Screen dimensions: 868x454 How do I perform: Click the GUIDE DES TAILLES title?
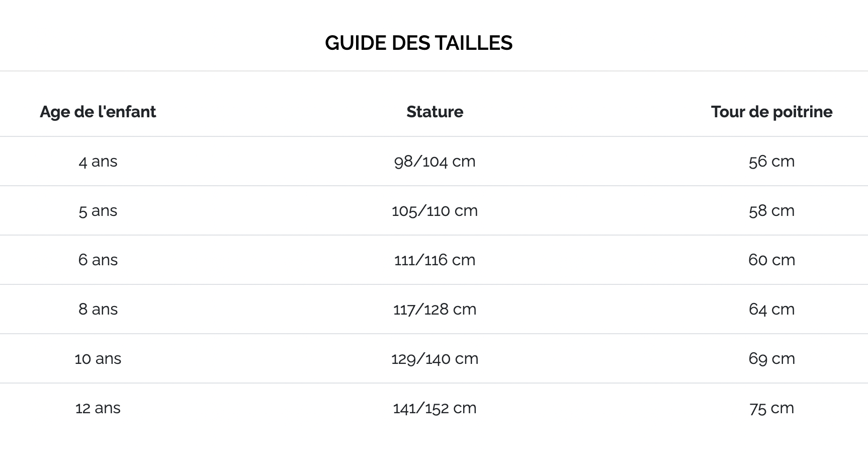coord(418,43)
